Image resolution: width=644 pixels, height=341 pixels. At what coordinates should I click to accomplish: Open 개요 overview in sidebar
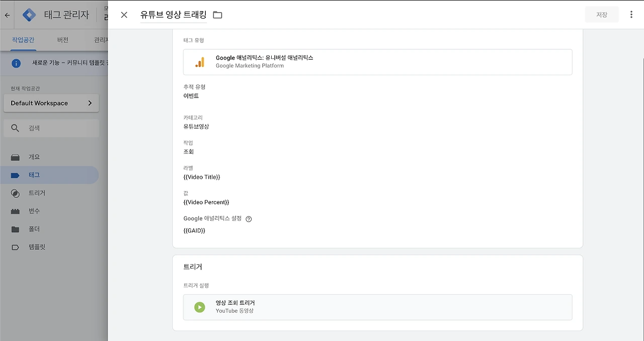(50, 157)
